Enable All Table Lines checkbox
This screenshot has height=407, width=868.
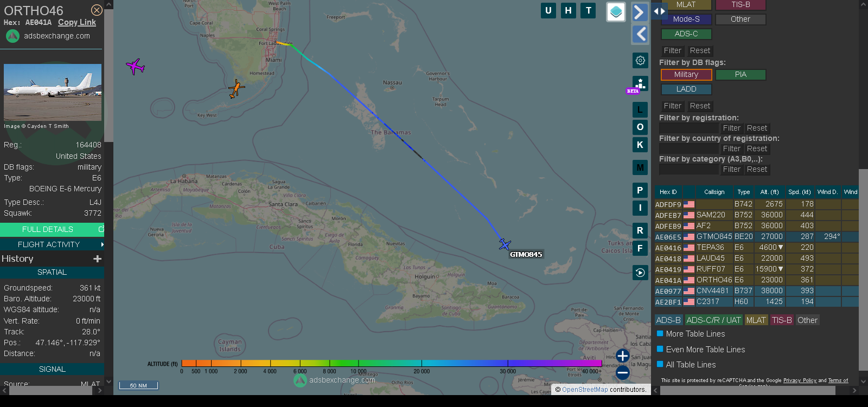(660, 364)
